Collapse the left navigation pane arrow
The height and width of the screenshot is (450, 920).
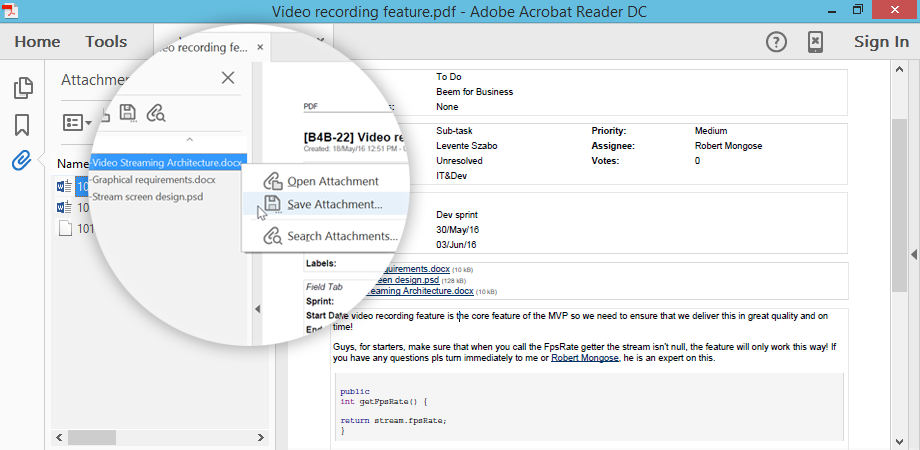pyautogui.click(x=257, y=309)
